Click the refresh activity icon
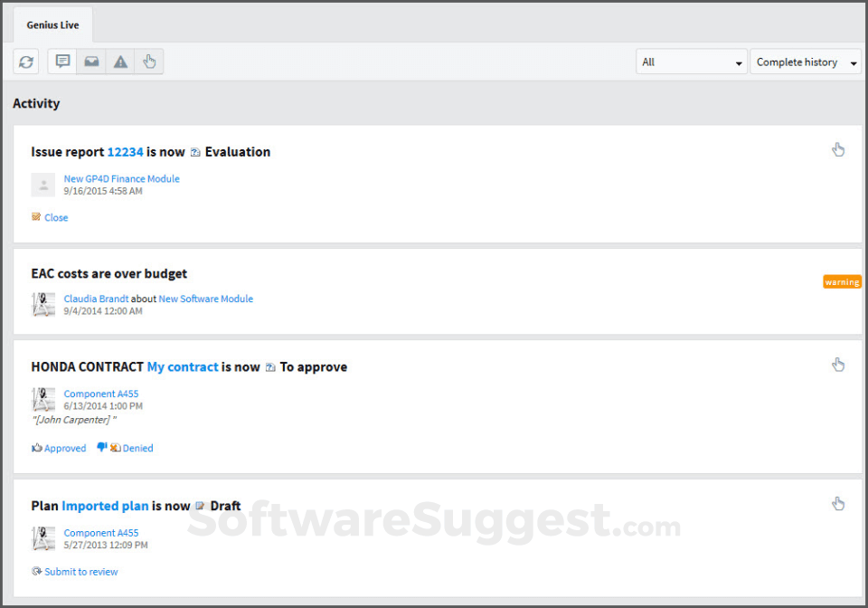 [x=25, y=62]
